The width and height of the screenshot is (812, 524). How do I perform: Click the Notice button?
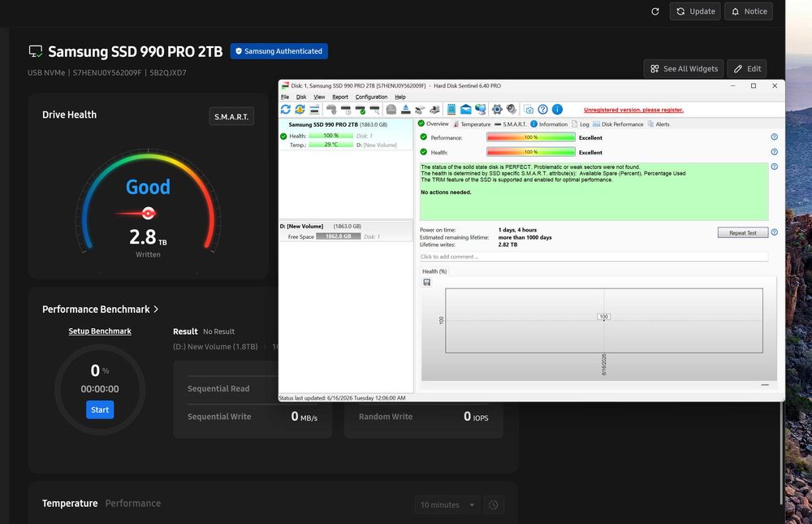click(749, 11)
